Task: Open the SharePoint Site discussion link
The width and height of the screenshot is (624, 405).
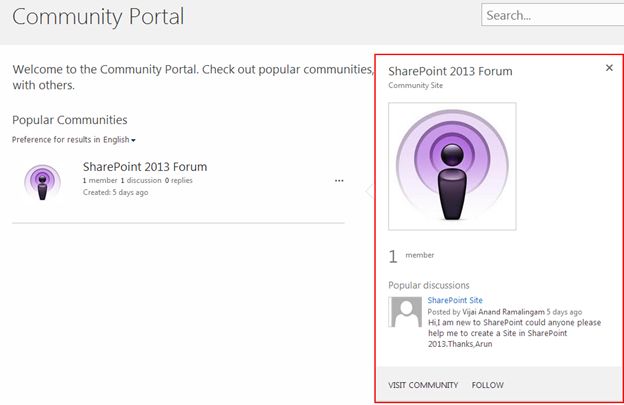Action: [x=455, y=300]
